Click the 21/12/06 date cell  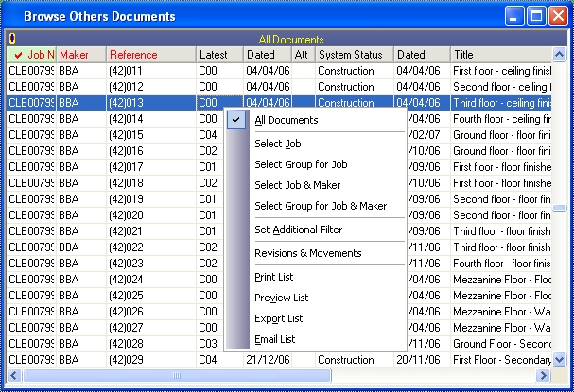[x=268, y=360]
